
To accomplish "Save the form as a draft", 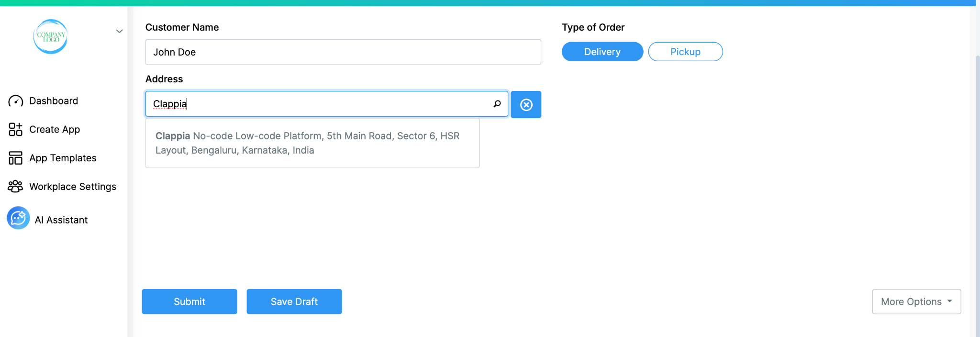I will coord(294,302).
